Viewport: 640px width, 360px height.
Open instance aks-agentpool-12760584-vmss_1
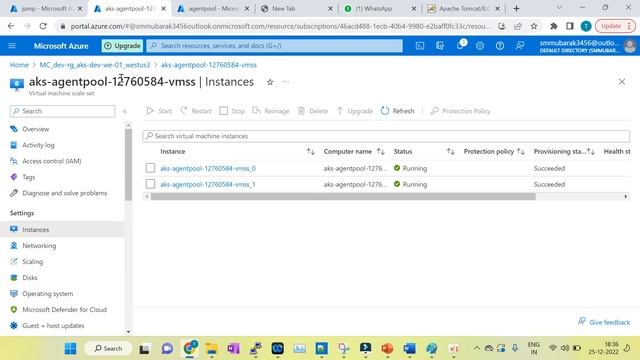point(208,184)
